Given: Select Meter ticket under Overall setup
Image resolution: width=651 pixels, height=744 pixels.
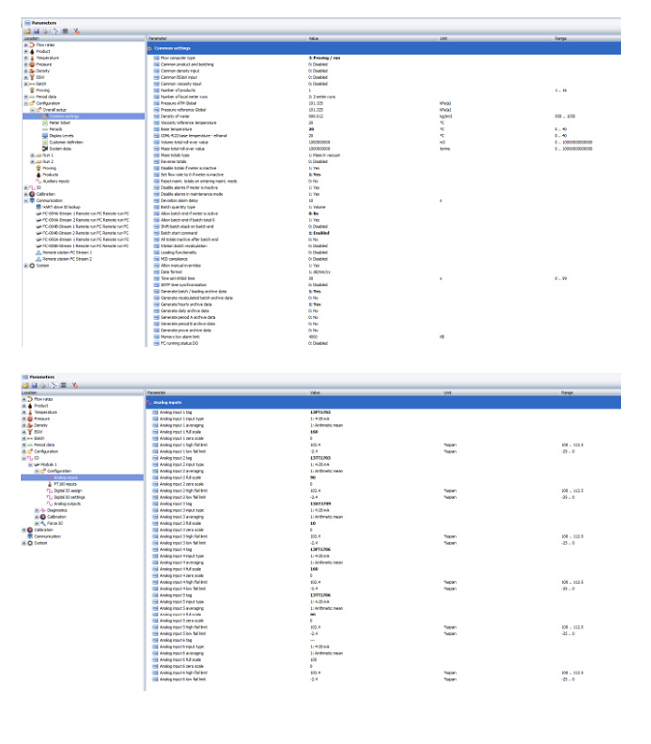Looking at the screenshot, I should point(60,122).
